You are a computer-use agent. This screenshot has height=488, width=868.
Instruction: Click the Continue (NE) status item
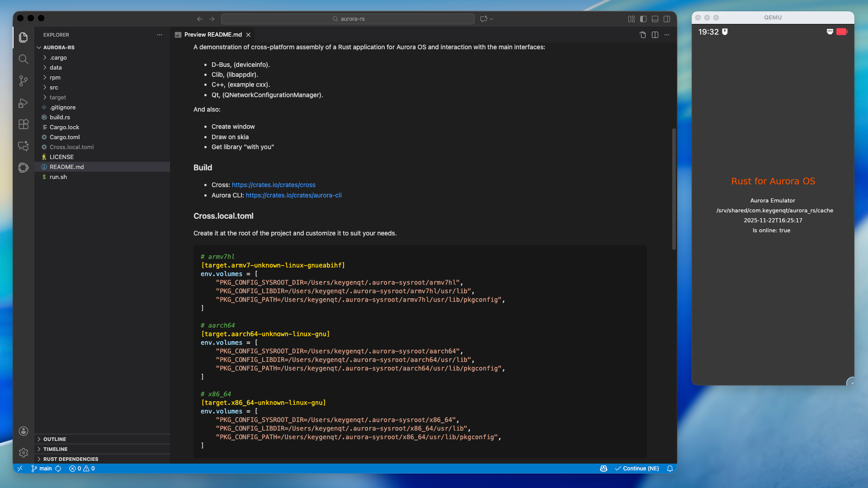tap(637, 469)
